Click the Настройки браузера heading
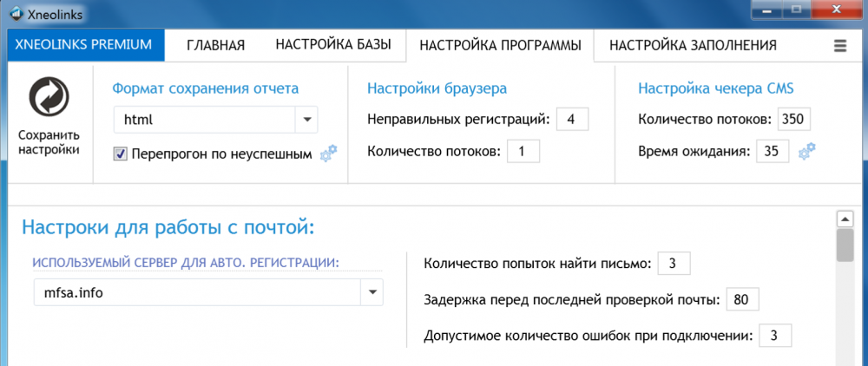Screen dimensions: 868x366 coord(437,88)
